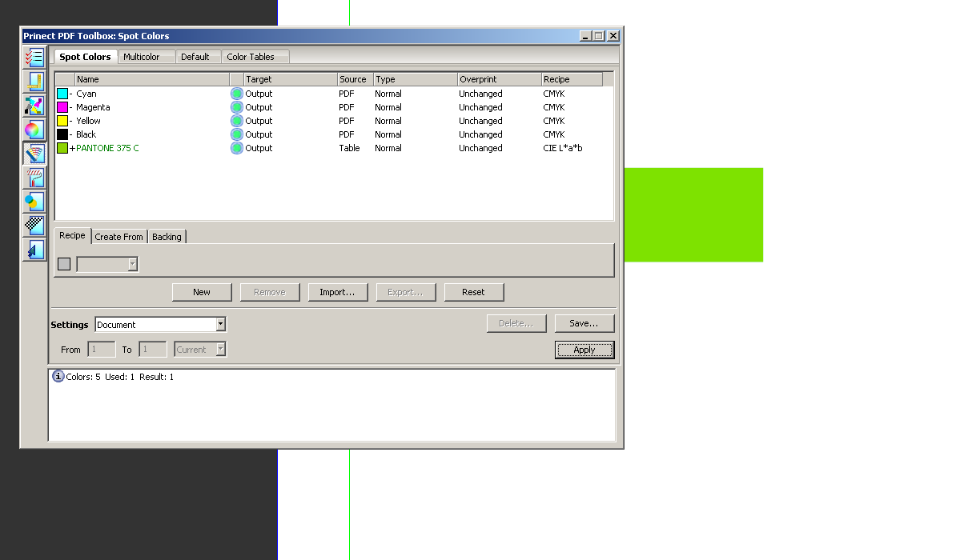The image size is (980, 560).
Task: Select the Yellow row name
Action: (x=88, y=121)
